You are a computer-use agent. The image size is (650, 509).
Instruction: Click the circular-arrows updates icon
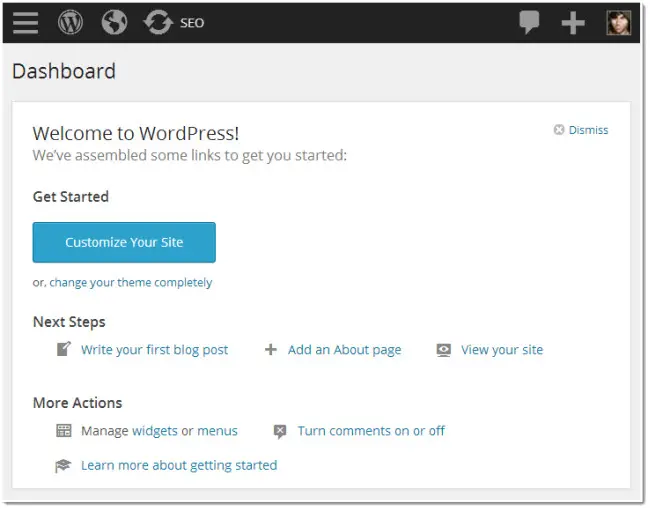click(158, 22)
